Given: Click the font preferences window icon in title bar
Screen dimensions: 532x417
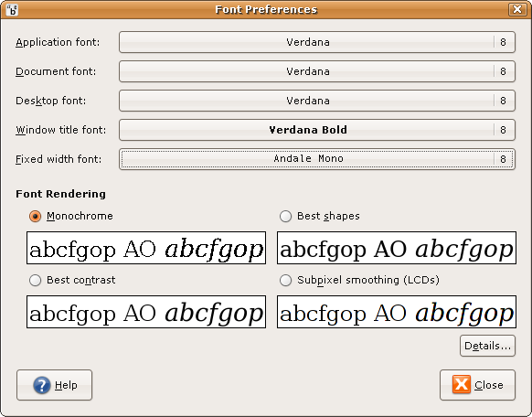Looking at the screenshot, I should [12, 9].
